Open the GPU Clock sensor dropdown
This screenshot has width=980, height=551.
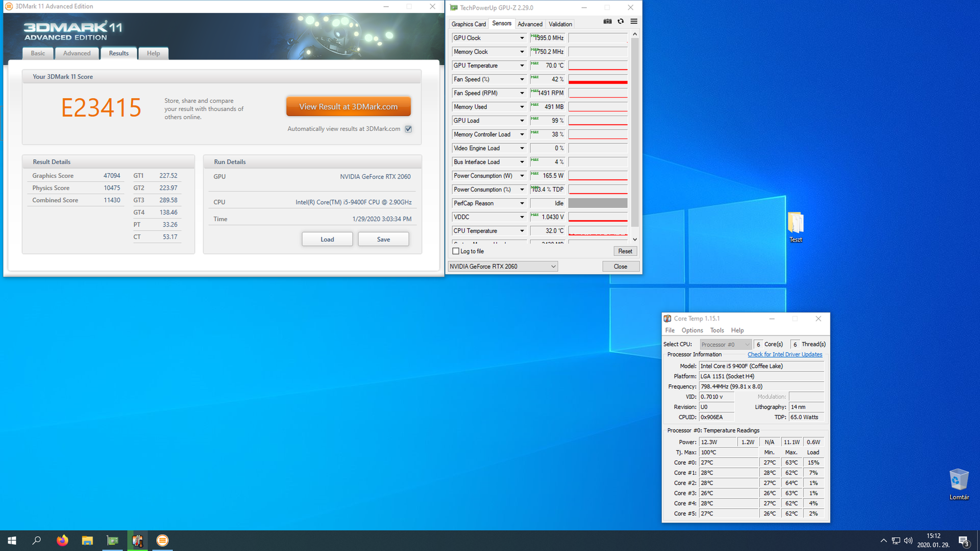(522, 38)
